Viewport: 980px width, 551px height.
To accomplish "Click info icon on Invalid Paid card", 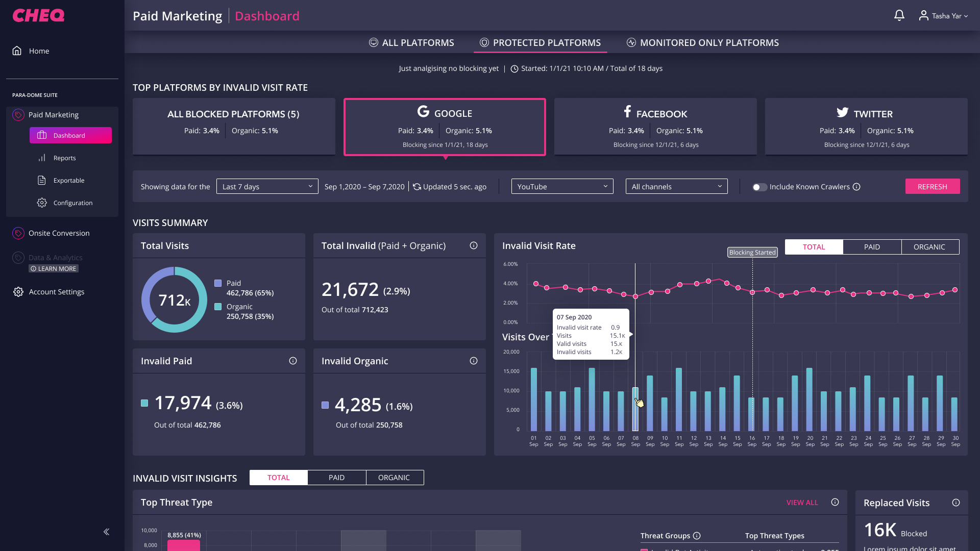I will tap(293, 361).
